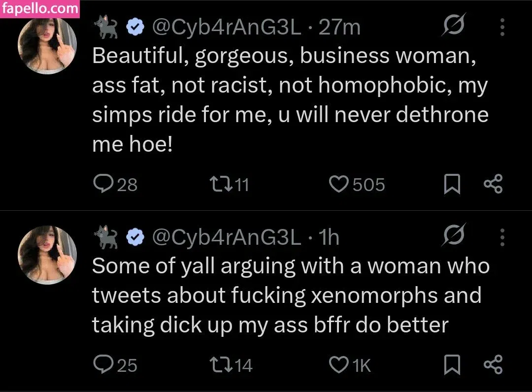Viewport: 532px width, 392px height.
Task: Like the tweet with 1K likes
Action: pos(338,365)
